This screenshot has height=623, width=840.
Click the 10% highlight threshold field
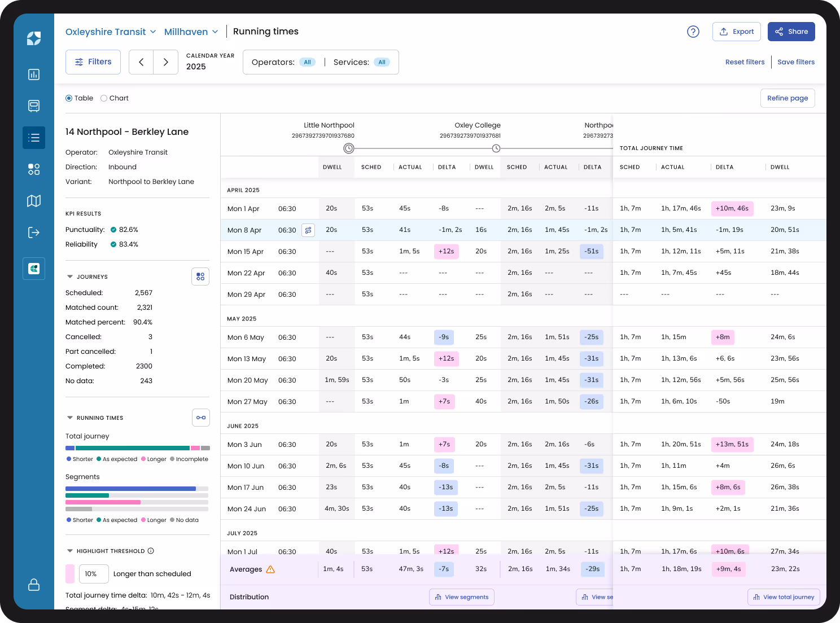coord(94,574)
